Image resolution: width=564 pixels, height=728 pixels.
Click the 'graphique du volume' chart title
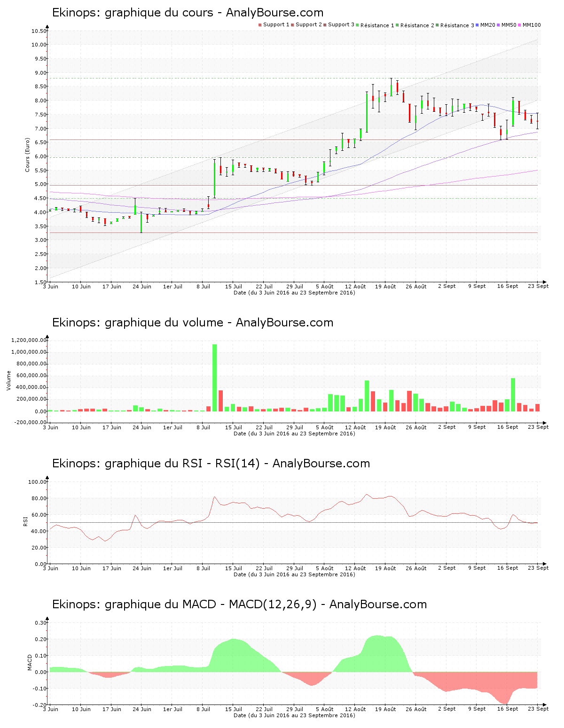coord(192,323)
